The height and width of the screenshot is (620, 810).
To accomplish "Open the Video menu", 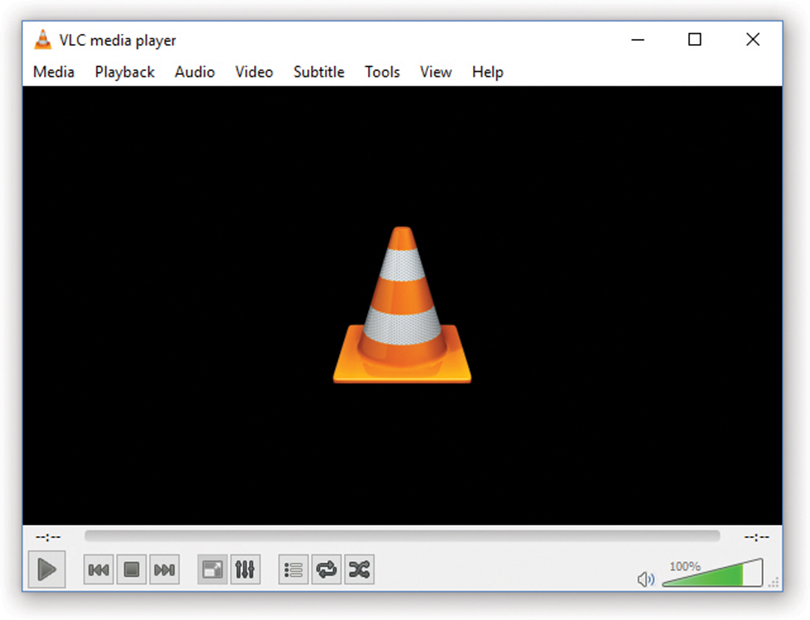I will tap(254, 72).
